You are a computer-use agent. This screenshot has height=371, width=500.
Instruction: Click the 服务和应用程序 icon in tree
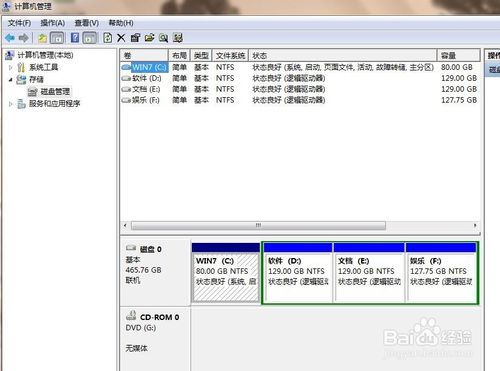pos(21,104)
